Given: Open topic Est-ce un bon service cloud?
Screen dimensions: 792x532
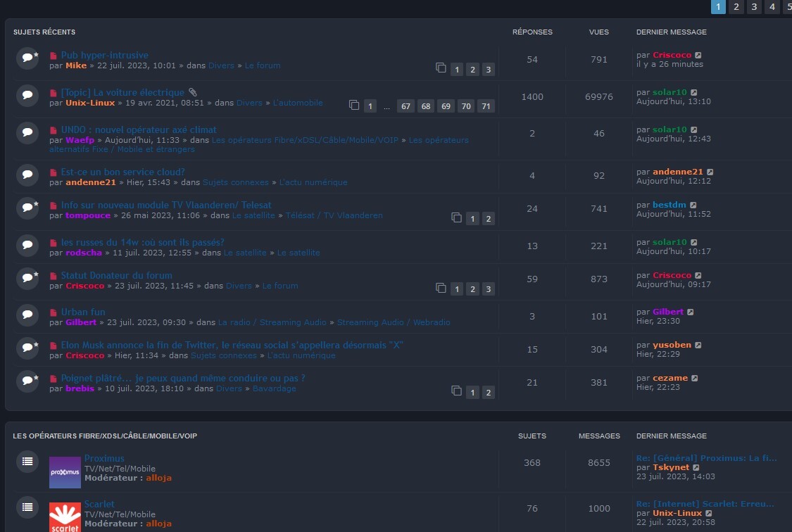Looking at the screenshot, I should pyautogui.click(x=122, y=172).
